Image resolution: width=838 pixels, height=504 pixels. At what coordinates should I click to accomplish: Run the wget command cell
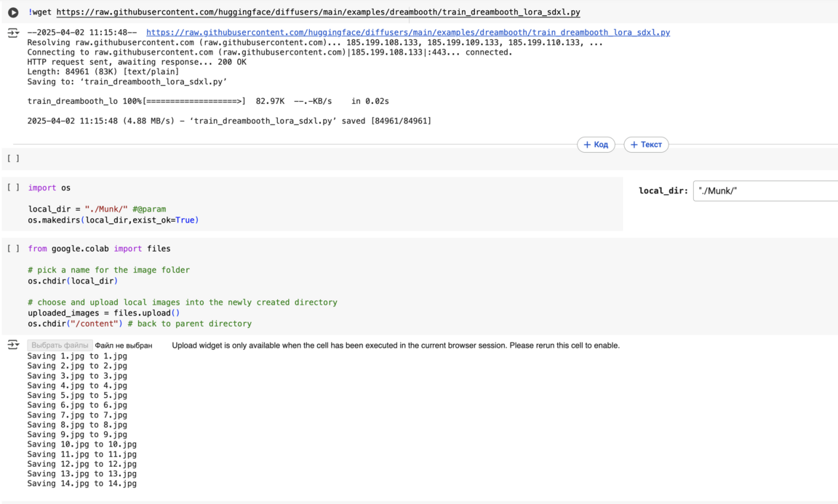tap(13, 12)
